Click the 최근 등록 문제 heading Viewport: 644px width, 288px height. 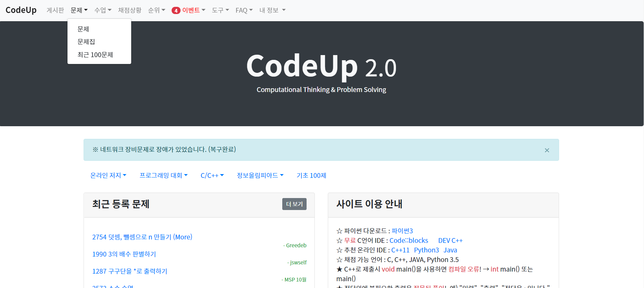[x=121, y=204]
